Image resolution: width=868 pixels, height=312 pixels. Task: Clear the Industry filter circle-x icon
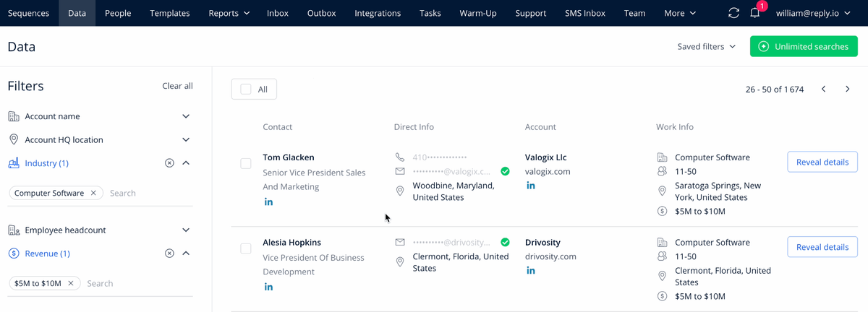169,163
